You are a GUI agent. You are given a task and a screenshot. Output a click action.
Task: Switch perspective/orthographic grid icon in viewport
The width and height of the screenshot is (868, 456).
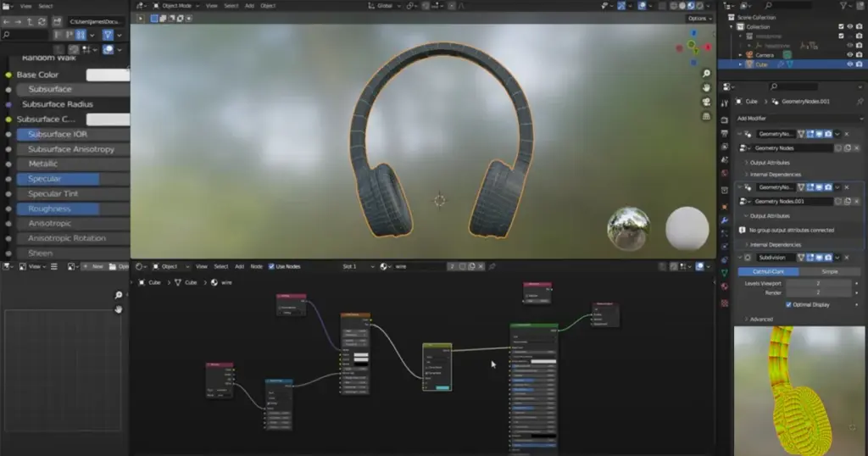point(706,117)
